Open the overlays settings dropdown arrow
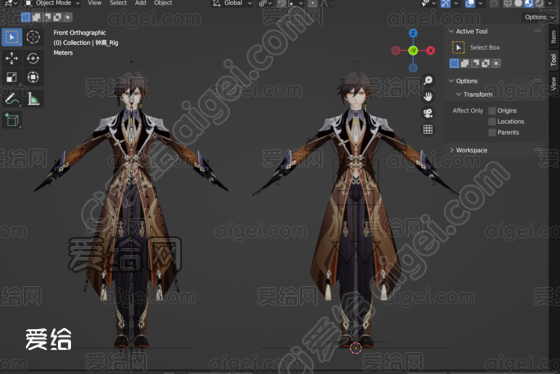Viewport: 560px width, 374px height. pyautogui.click(x=480, y=4)
